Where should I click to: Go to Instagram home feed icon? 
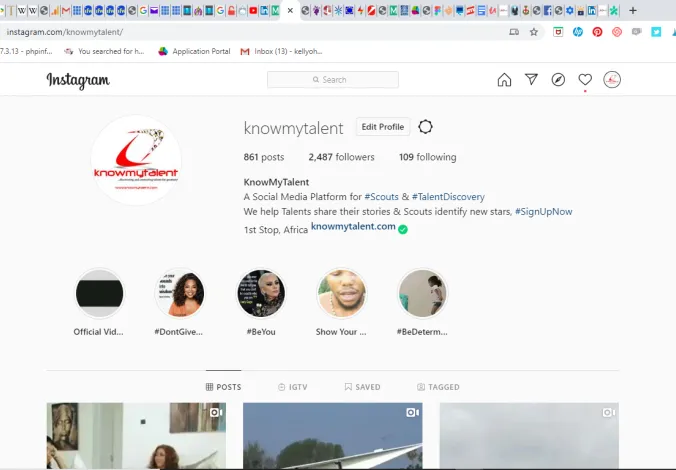pos(504,80)
